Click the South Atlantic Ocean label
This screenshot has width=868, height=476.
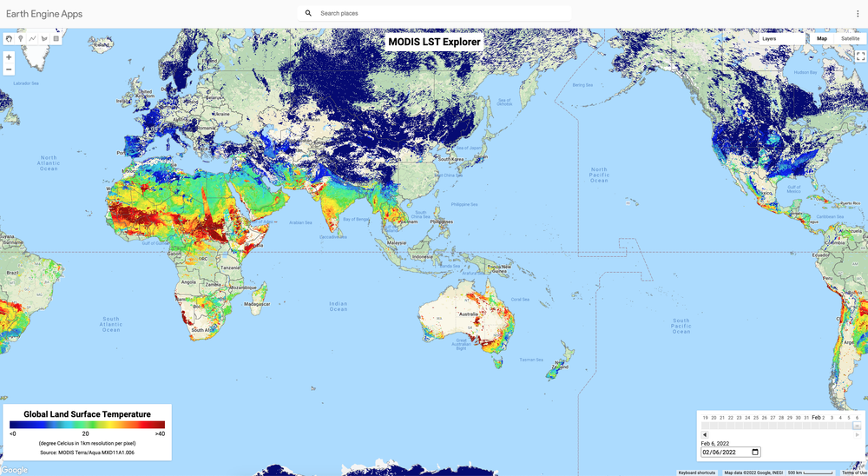111,324
